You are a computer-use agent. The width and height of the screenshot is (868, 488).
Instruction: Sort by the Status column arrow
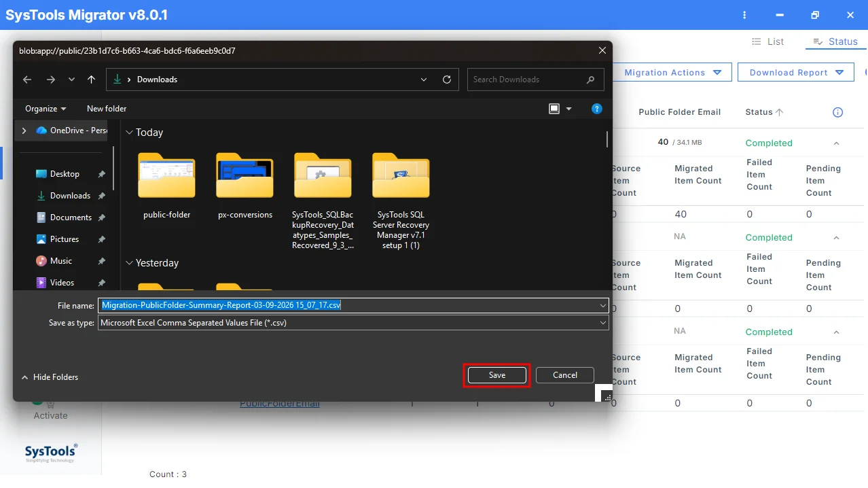coord(779,112)
